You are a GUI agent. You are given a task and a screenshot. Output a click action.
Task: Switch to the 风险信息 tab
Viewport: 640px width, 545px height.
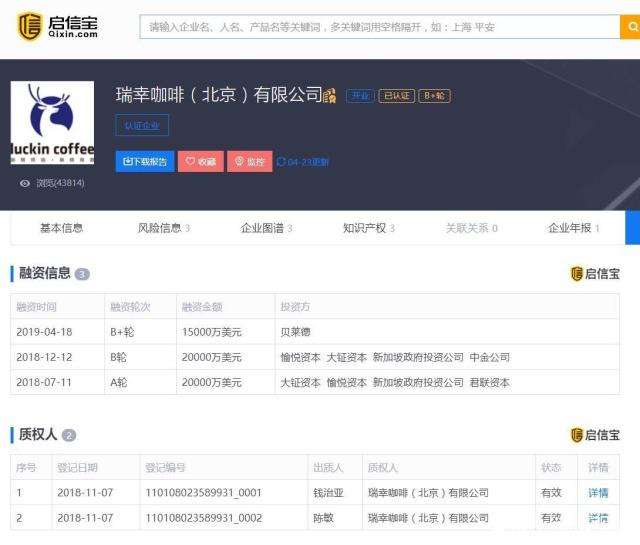click(x=163, y=228)
